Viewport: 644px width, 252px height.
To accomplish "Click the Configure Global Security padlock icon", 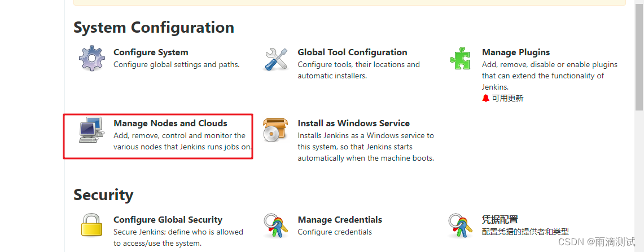I will click(x=91, y=224).
